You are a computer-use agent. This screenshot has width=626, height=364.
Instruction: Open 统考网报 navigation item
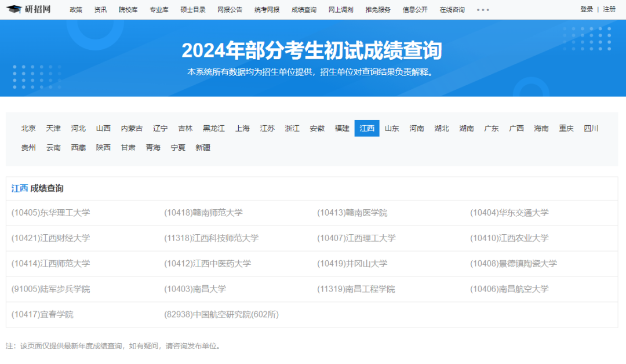(x=267, y=10)
